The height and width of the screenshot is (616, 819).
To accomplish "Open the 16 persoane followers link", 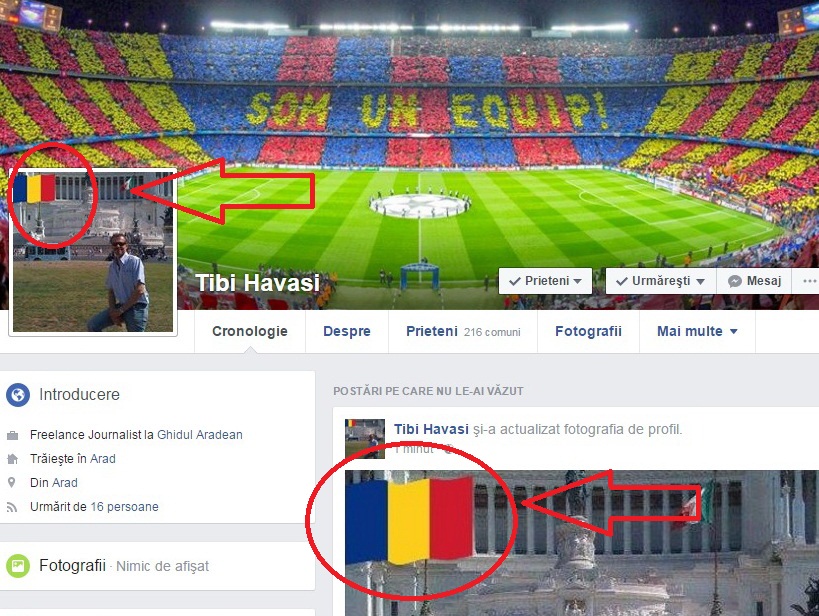I will point(124,507).
